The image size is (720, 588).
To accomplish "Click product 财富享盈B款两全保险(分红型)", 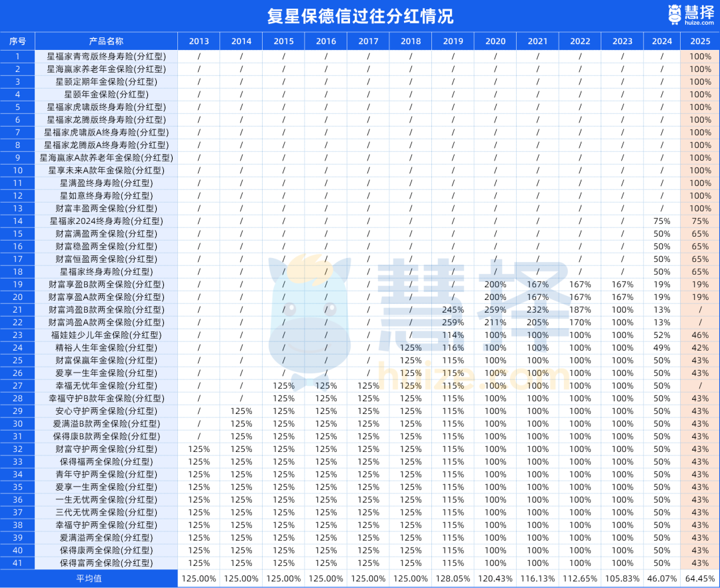I will (106, 285).
